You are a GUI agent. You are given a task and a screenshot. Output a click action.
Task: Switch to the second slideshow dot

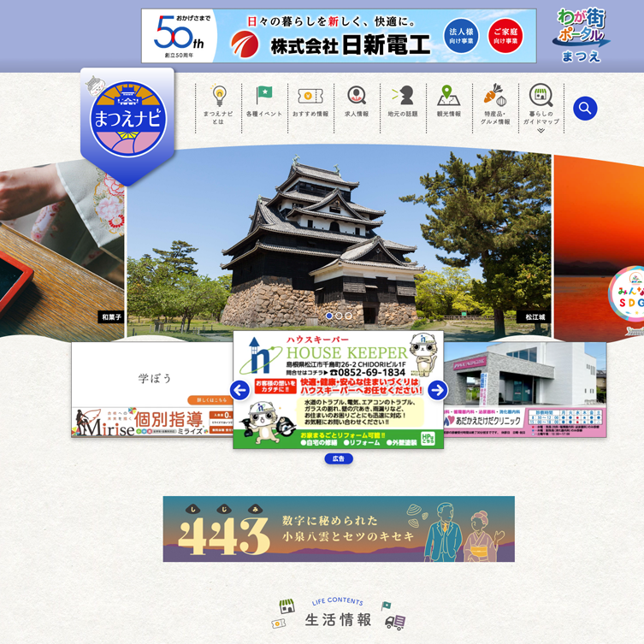[x=339, y=316]
